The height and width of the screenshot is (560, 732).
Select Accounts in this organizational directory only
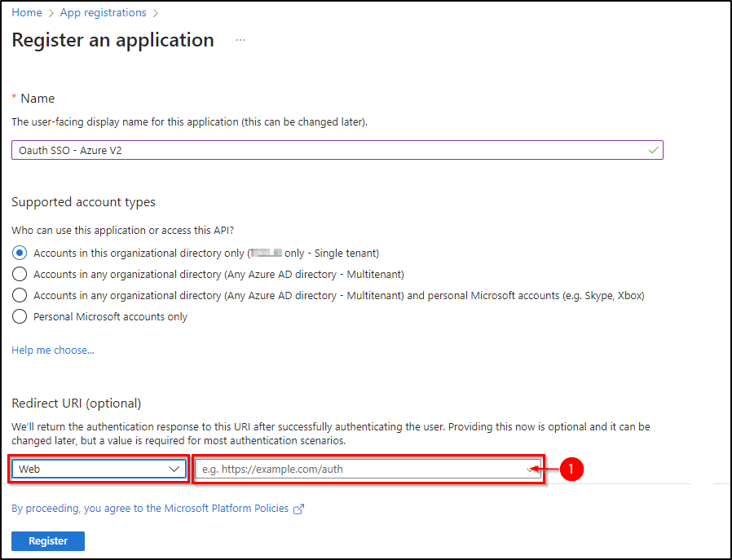click(x=18, y=253)
